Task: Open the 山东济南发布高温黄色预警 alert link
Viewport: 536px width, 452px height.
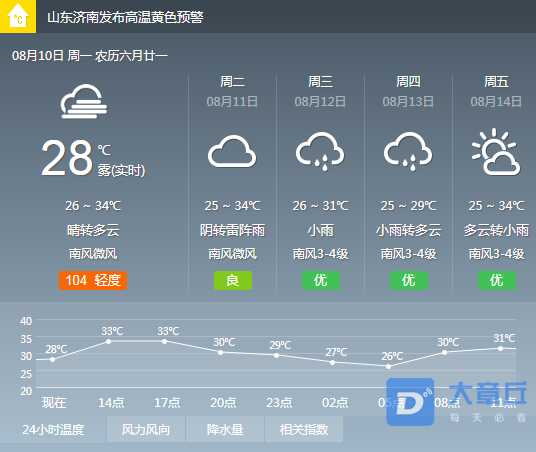Action: (x=125, y=17)
